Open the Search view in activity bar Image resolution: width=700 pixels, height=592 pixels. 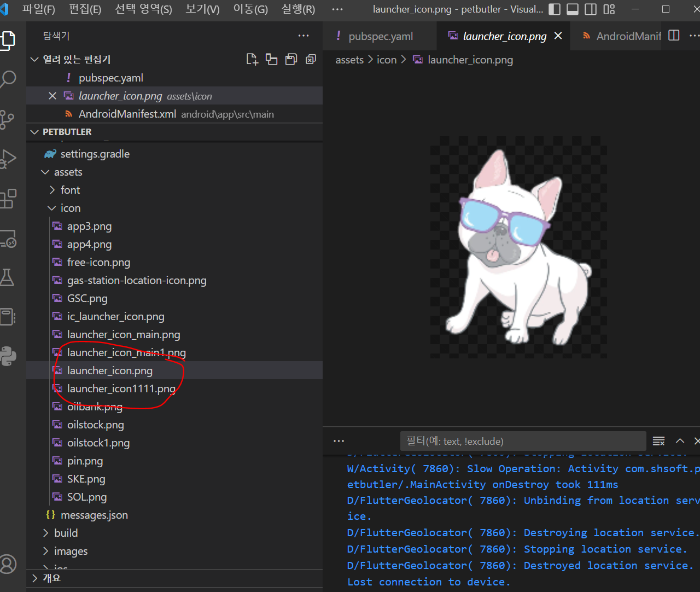pos(8,79)
